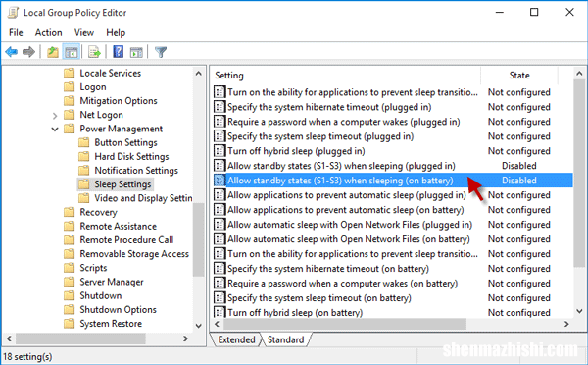This screenshot has height=365, width=588.
Task: Select Turn off hybrid sleep (on battery)
Action: coord(295,312)
